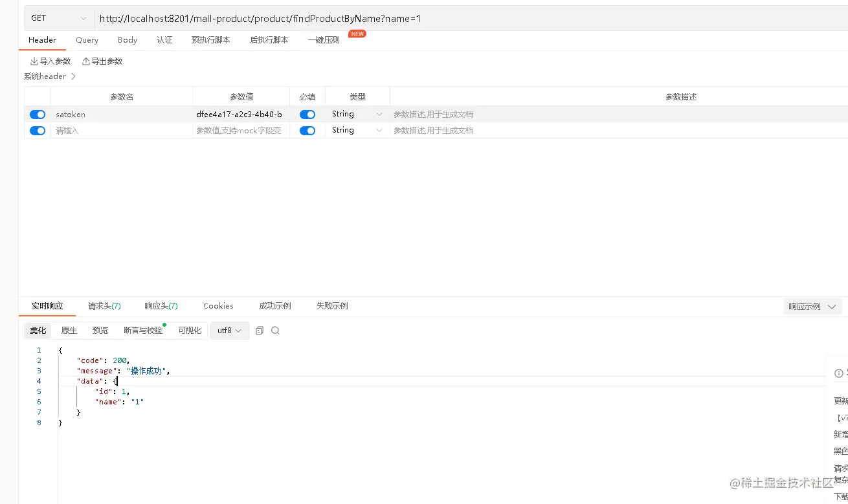Expand the 系统header section
This screenshot has height=504, width=848.
click(50, 76)
